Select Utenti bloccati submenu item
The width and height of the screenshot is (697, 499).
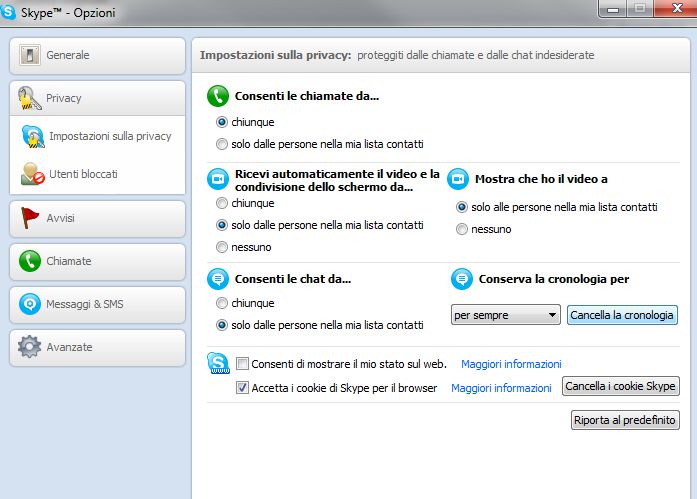click(97, 174)
